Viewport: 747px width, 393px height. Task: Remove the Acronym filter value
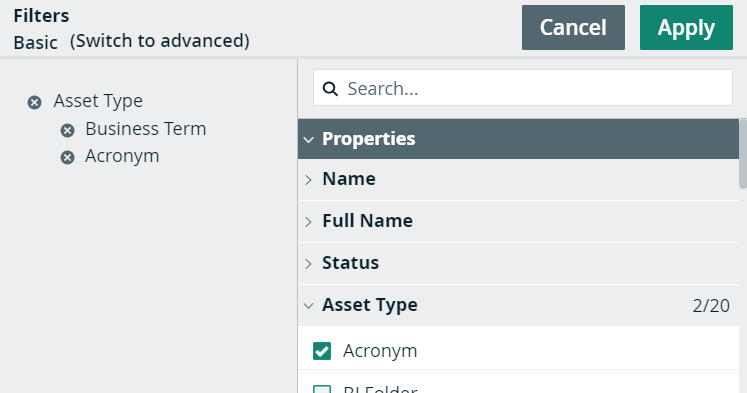(x=68, y=157)
